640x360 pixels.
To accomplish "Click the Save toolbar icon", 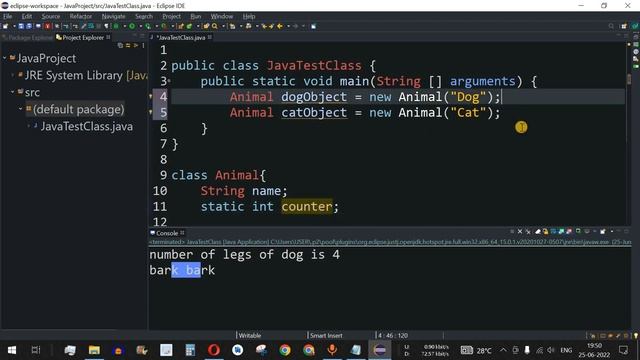I will pyautogui.click(x=21, y=26).
